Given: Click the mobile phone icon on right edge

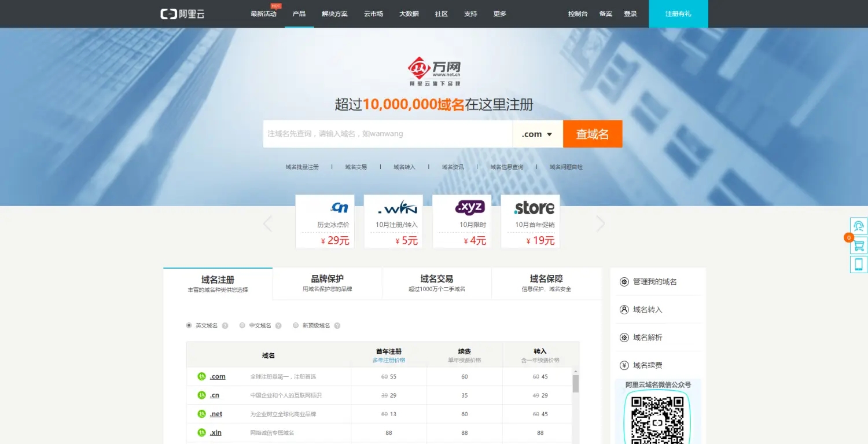Looking at the screenshot, I should 859,265.
